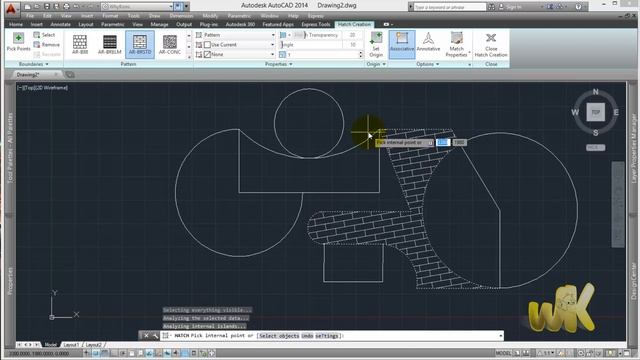Open the Layer Properties Manager side palette
This screenshot has height=360, width=640.
point(634,149)
